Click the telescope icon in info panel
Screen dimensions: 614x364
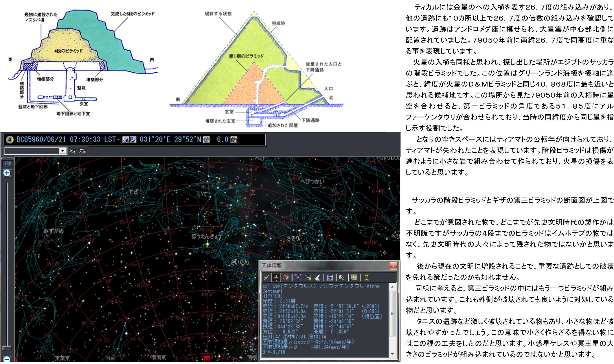pos(318,278)
